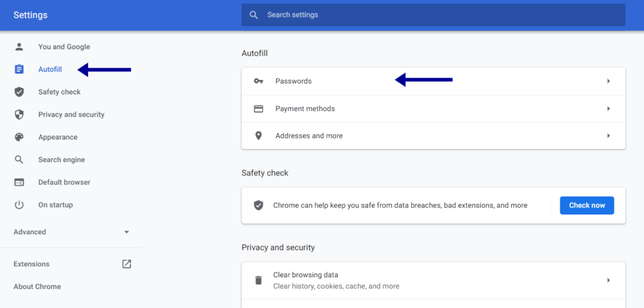Click the You and Google person icon
The height and width of the screenshot is (308, 644).
(x=19, y=47)
